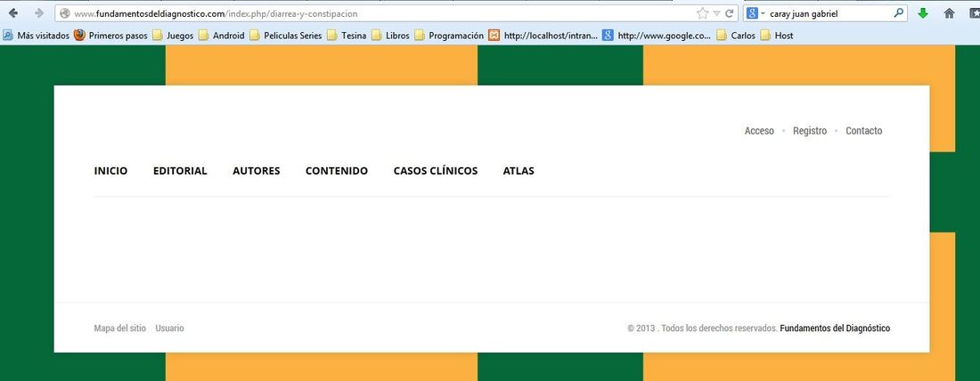
Task: Click the Fundamentos del Diagnóstico footer link
Action: pyautogui.click(x=835, y=328)
